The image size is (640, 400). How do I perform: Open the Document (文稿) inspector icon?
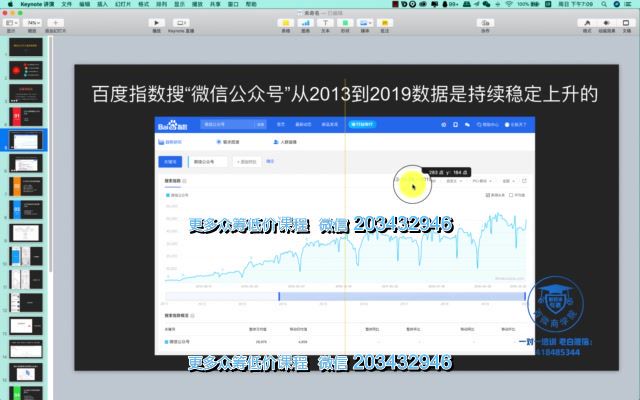[x=626, y=23]
